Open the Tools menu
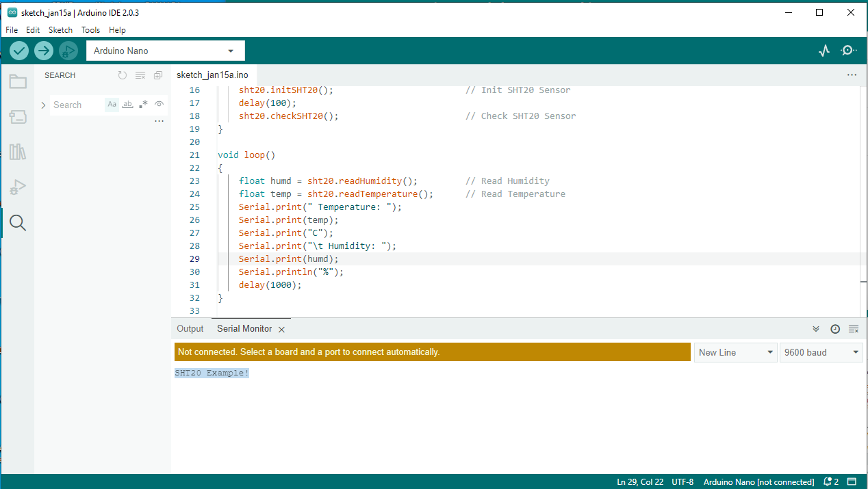This screenshot has height=489, width=868. pyautogui.click(x=90, y=30)
